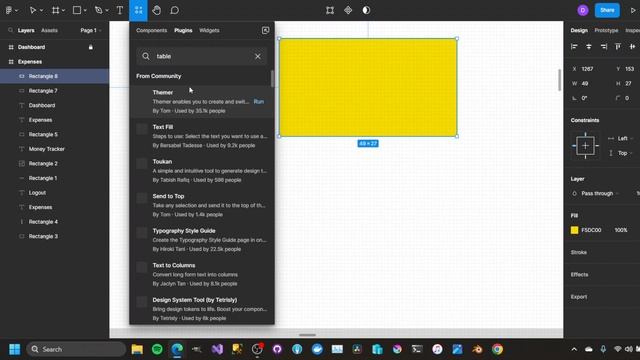The width and height of the screenshot is (640, 360).
Task: Toggle lock on Dashboard frame layer
Action: [x=91, y=47]
